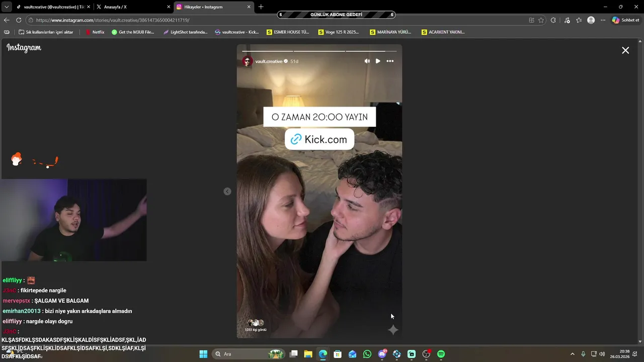Play the paused Instagram story
Viewport: 644px width, 362px height.
378,61
